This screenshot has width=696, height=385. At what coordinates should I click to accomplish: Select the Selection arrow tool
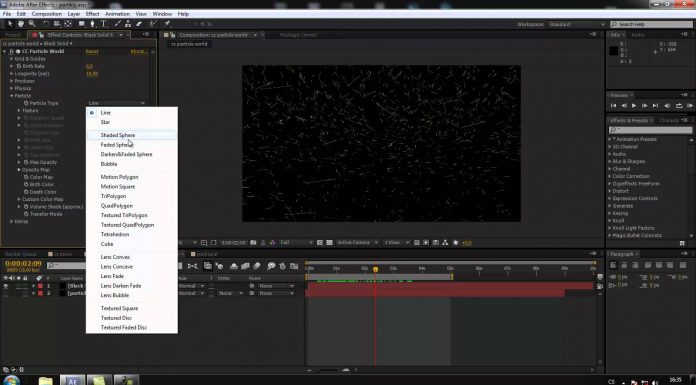[10, 24]
